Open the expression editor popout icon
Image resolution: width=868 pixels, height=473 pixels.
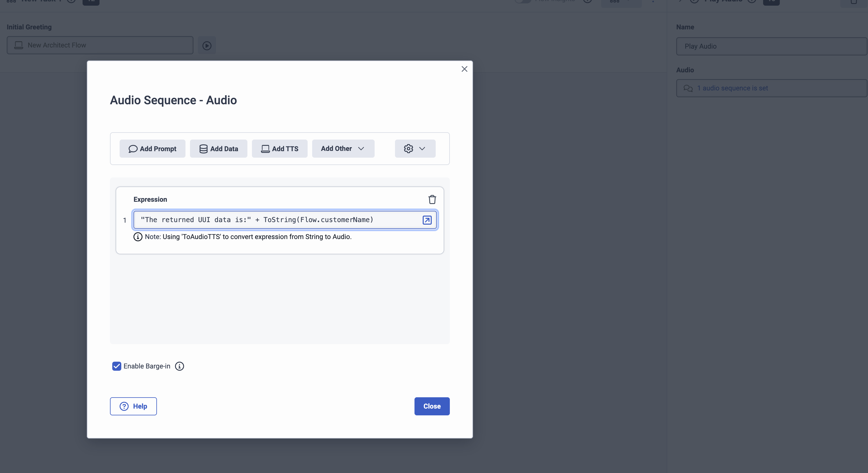(427, 220)
